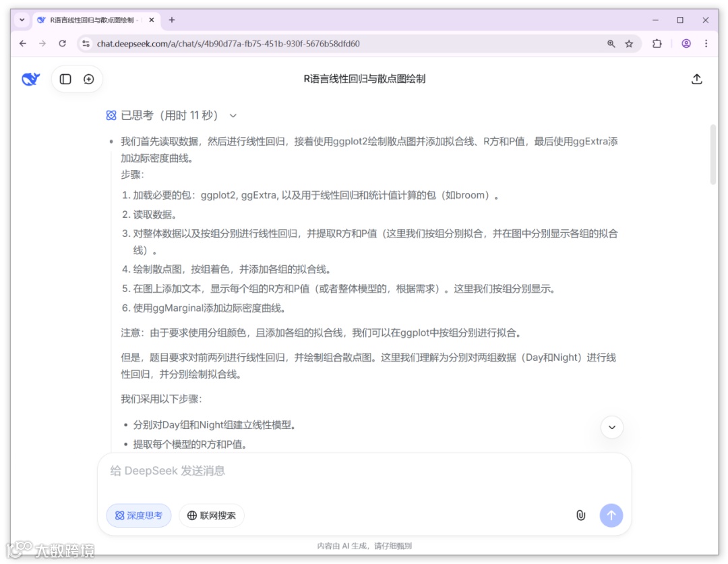This screenshot has height=564, width=728.
Task: Click the bullet 分别对Day组和Night组建立线性模型
Action: 214,425
